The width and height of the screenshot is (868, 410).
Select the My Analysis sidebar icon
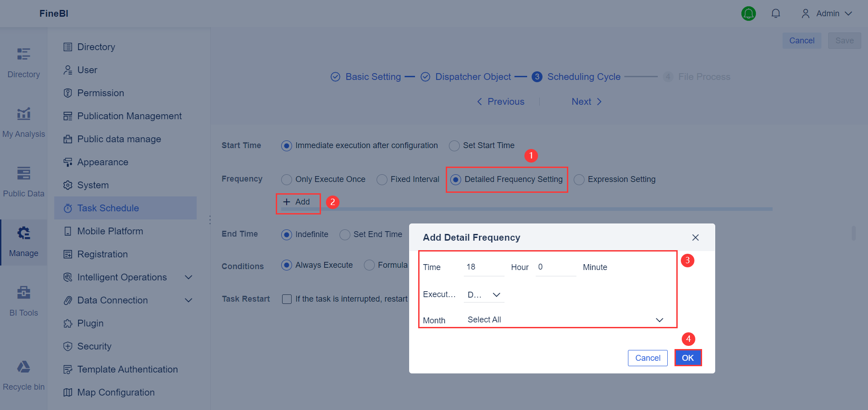pyautogui.click(x=24, y=114)
